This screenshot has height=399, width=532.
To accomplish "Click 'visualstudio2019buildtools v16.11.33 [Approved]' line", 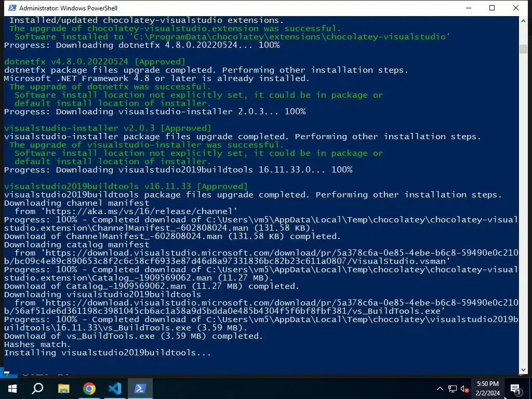I will click(126, 187).
